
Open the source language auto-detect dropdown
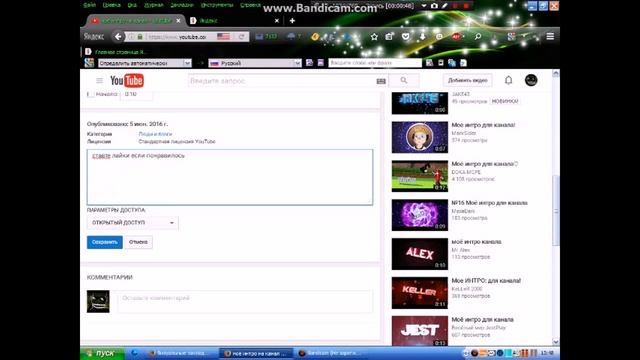[144, 63]
